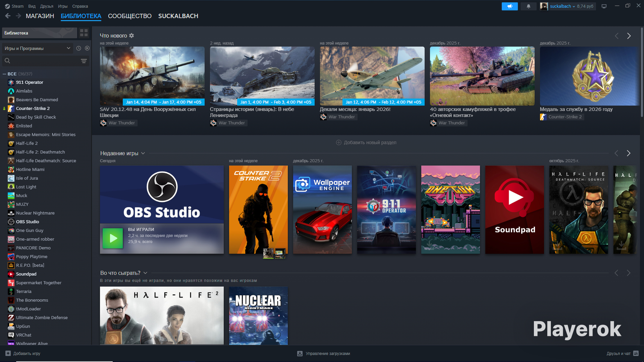Select Beavers Be Dammed in the list

click(37, 100)
